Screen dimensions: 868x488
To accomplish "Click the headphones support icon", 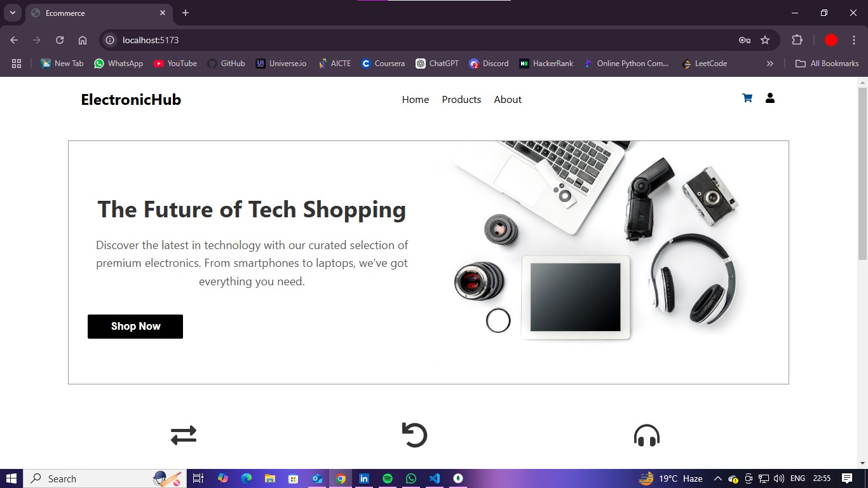I will [x=646, y=436].
